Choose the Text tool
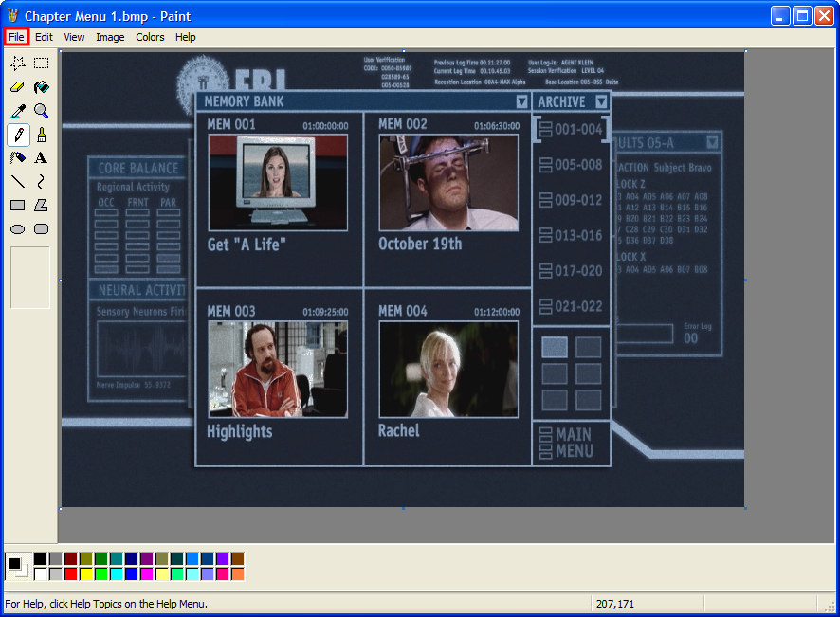 point(42,158)
